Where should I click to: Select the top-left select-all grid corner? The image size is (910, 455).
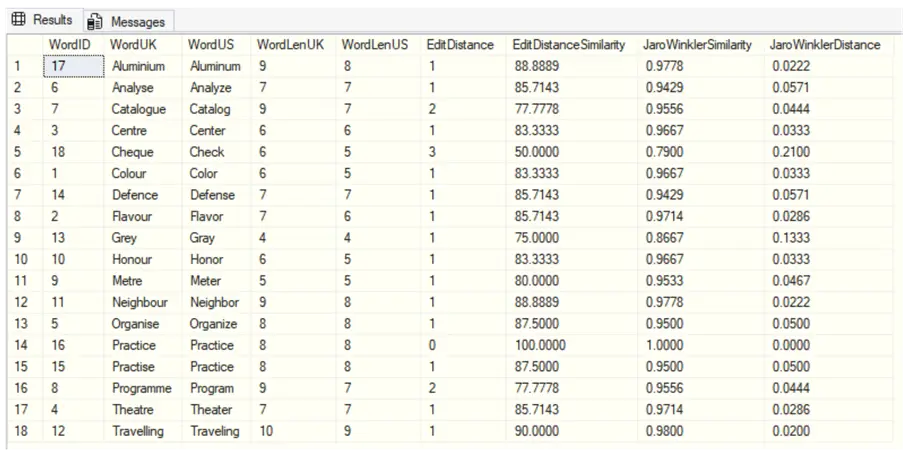24,45
